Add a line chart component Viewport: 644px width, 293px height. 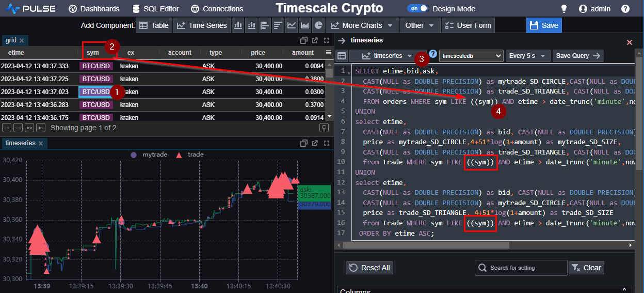(292, 25)
